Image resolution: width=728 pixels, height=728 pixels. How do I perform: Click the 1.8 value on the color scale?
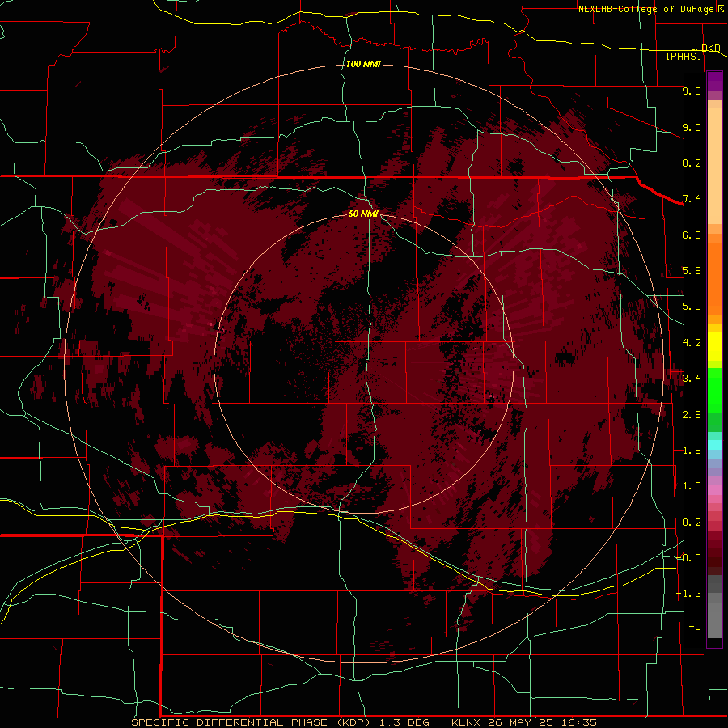[692, 451]
